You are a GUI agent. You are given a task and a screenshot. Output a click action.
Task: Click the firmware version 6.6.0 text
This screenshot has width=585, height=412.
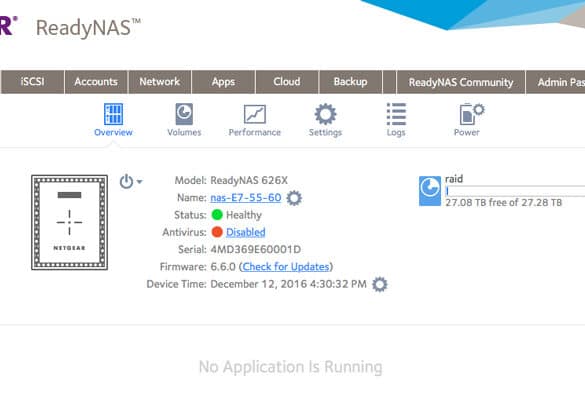223,267
